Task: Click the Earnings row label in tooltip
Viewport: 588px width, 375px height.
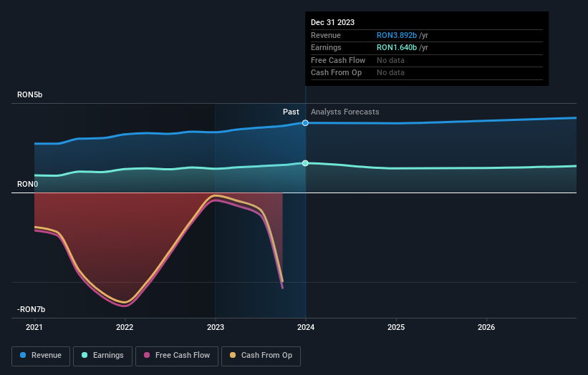Action: tap(326, 47)
